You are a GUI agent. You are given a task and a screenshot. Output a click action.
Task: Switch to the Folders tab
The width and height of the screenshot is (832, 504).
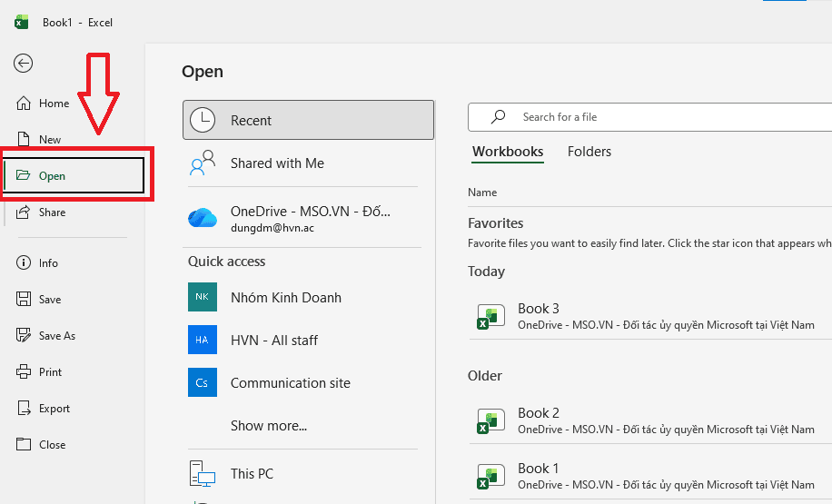tap(589, 152)
